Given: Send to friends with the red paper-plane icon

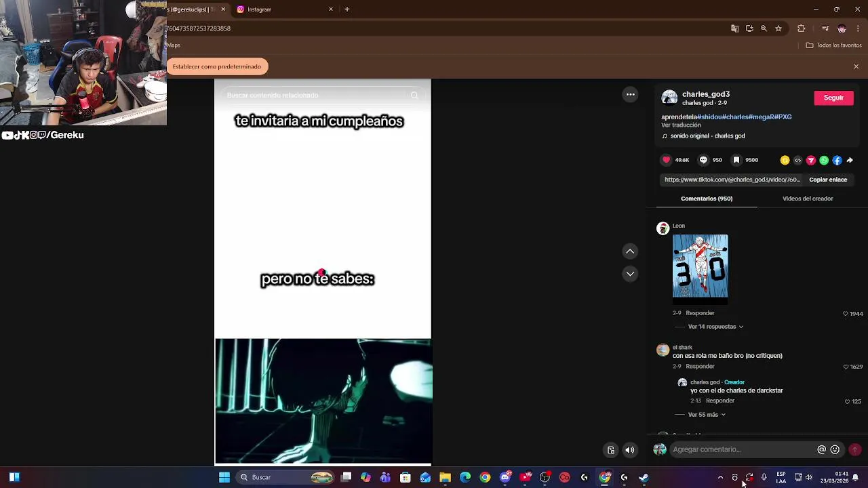Looking at the screenshot, I should [x=810, y=161].
